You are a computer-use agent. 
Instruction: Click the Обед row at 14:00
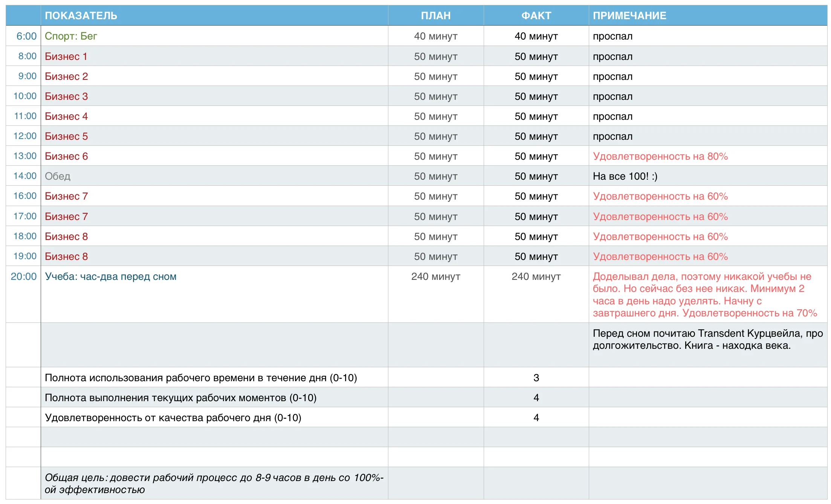[57, 176]
